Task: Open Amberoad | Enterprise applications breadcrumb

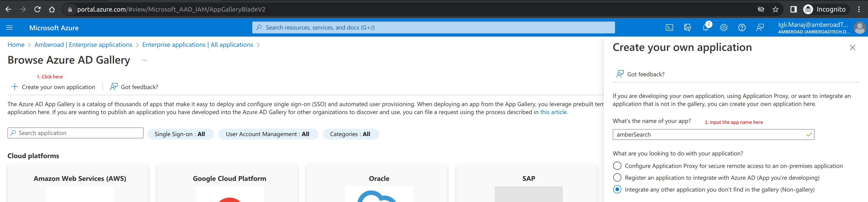Action: (x=83, y=45)
